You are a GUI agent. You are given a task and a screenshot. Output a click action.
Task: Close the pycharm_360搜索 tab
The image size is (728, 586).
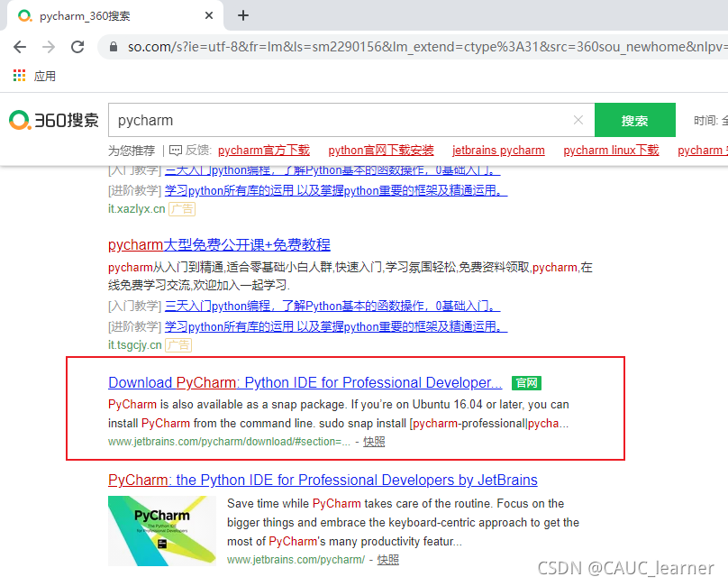(x=209, y=15)
